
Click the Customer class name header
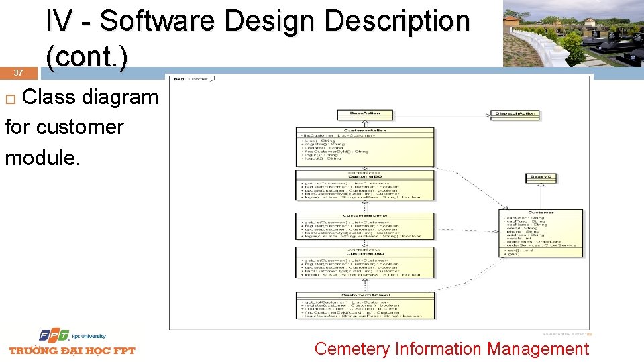pyautogui.click(x=541, y=213)
